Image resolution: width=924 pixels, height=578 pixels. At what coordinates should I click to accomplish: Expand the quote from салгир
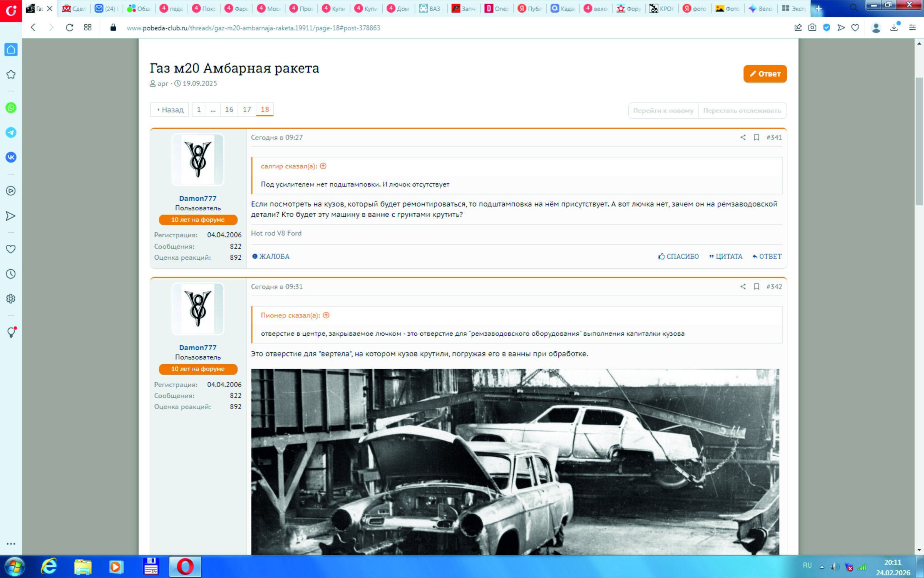click(x=323, y=166)
